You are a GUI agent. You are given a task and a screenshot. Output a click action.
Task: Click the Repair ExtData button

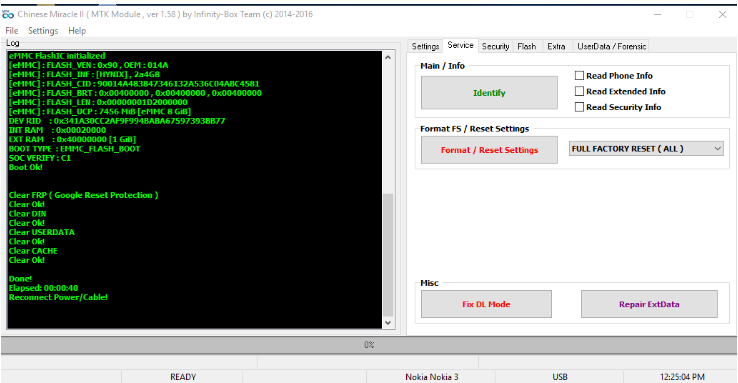point(649,304)
